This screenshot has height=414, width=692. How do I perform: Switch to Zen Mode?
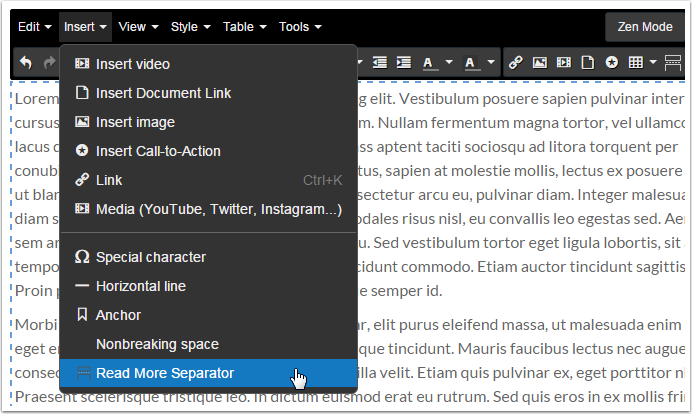click(645, 27)
